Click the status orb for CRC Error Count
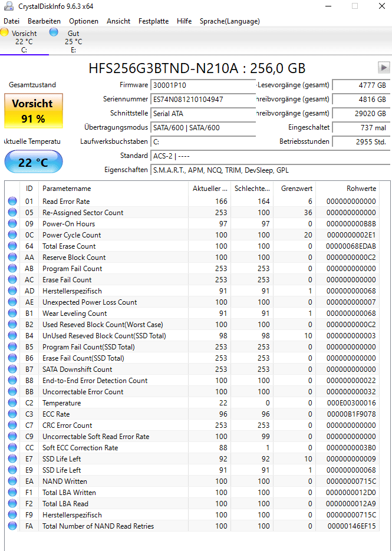 (x=12, y=425)
